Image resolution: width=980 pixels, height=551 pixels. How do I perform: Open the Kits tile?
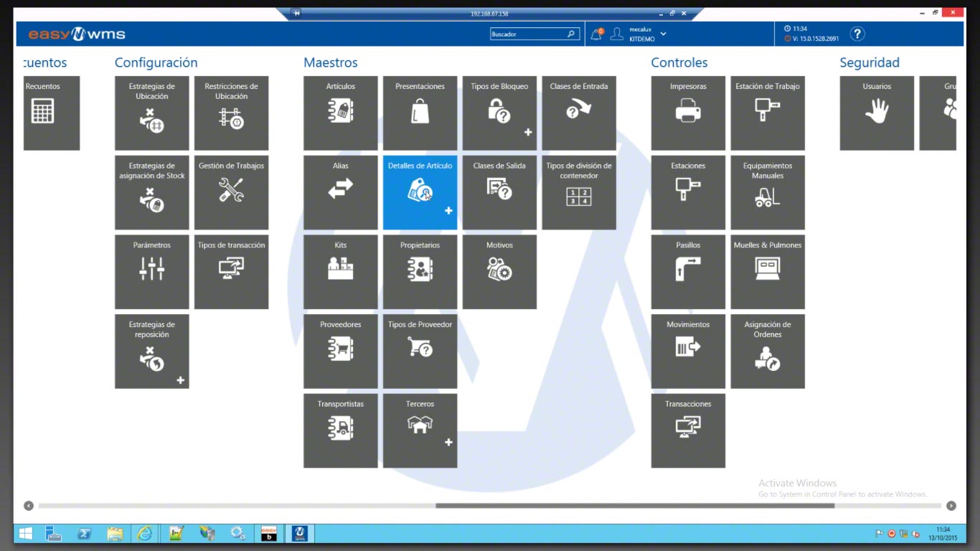pyautogui.click(x=341, y=272)
